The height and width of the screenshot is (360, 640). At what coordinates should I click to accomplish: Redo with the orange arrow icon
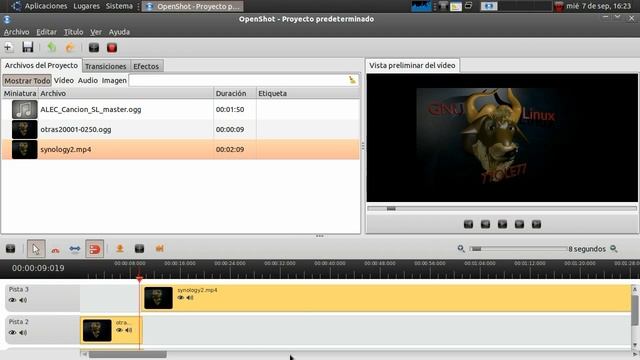click(x=70, y=47)
